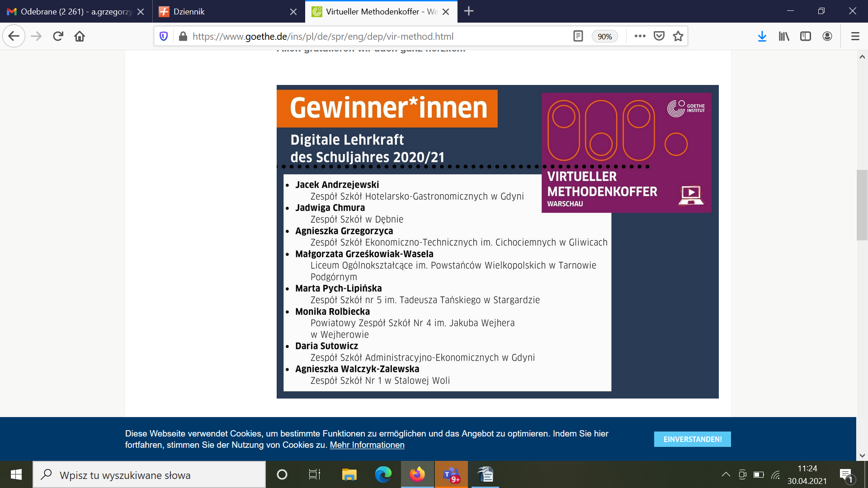The image size is (868, 488).
Task: Toggle the sidebar view
Action: pyautogui.click(x=806, y=36)
